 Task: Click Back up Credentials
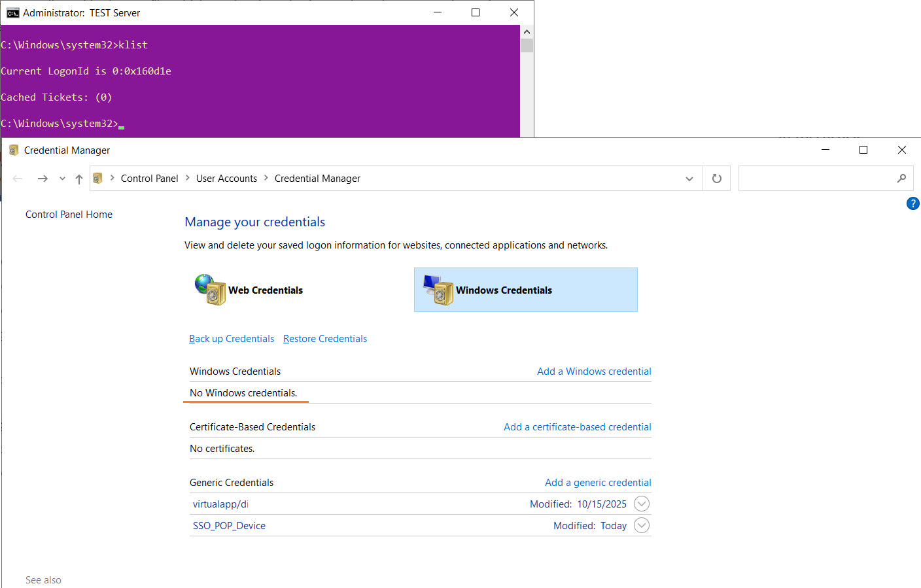tap(232, 338)
